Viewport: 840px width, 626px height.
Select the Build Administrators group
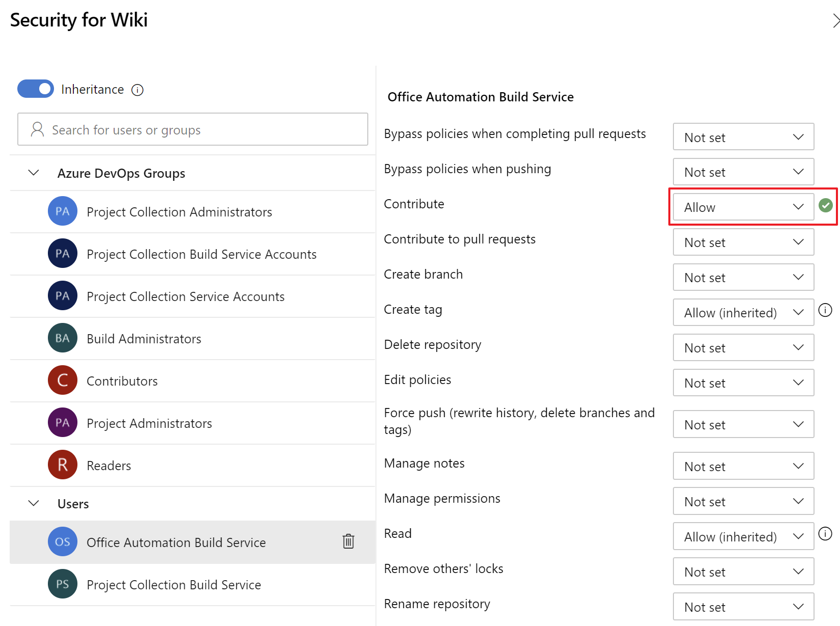(193, 338)
